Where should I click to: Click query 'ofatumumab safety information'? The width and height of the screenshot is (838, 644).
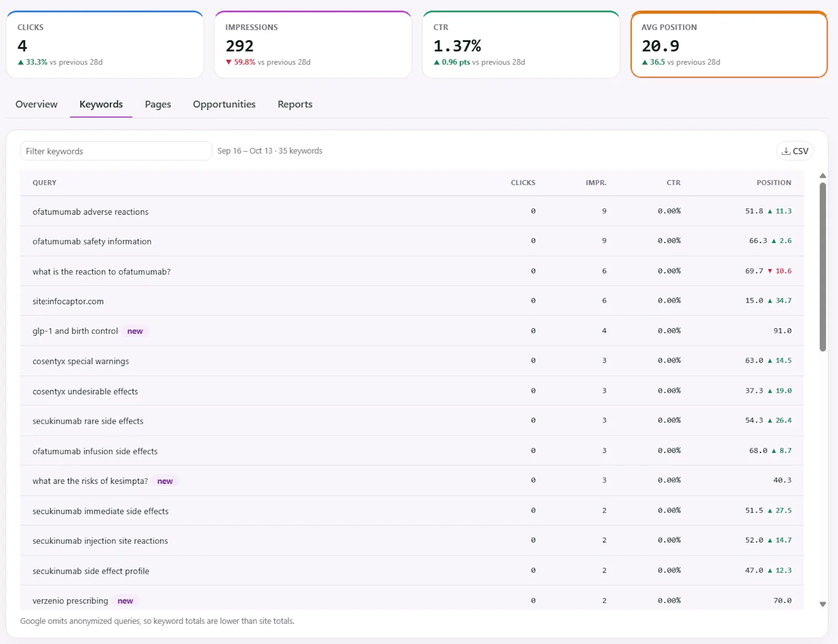click(92, 241)
